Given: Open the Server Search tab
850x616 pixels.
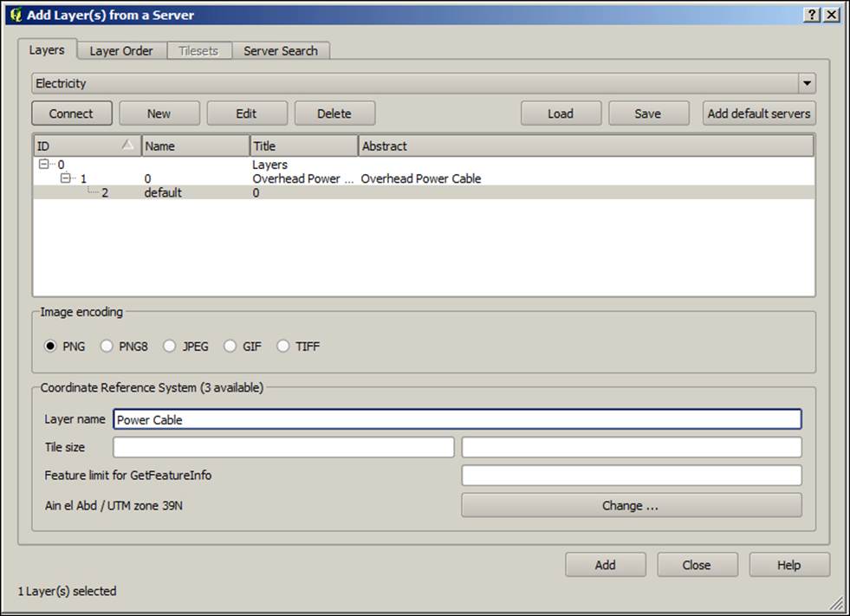Looking at the screenshot, I should [x=281, y=50].
